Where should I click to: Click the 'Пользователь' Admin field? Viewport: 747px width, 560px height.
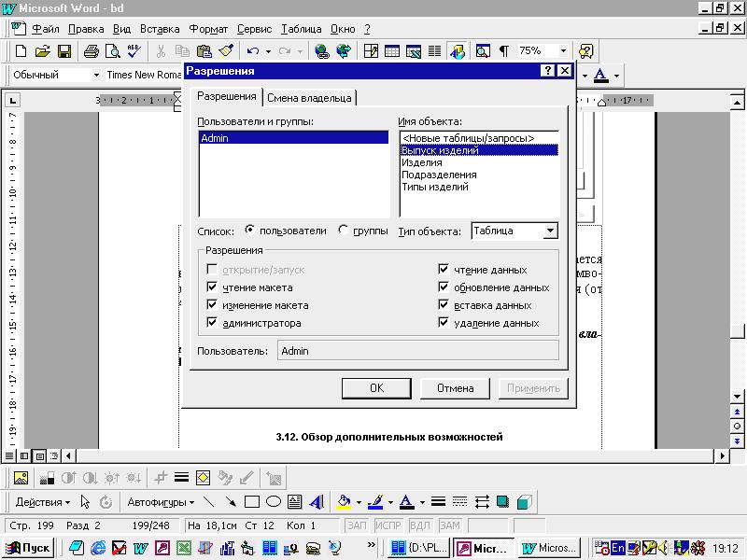[x=417, y=351]
